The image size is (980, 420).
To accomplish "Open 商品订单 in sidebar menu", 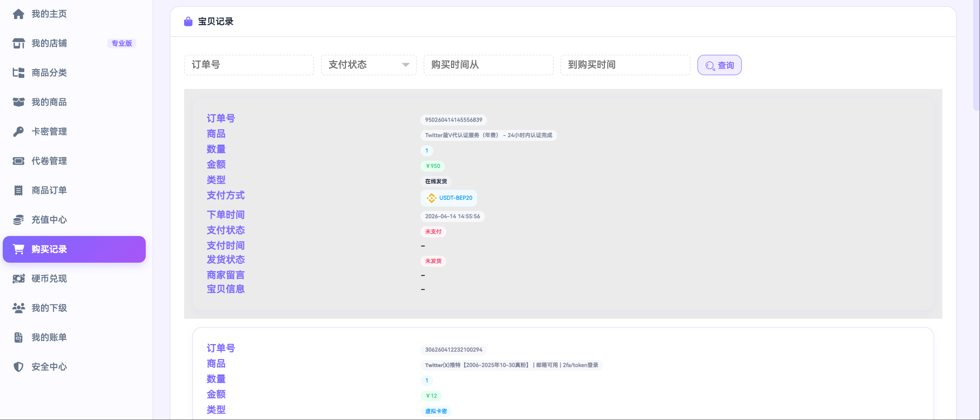I will pos(49,191).
